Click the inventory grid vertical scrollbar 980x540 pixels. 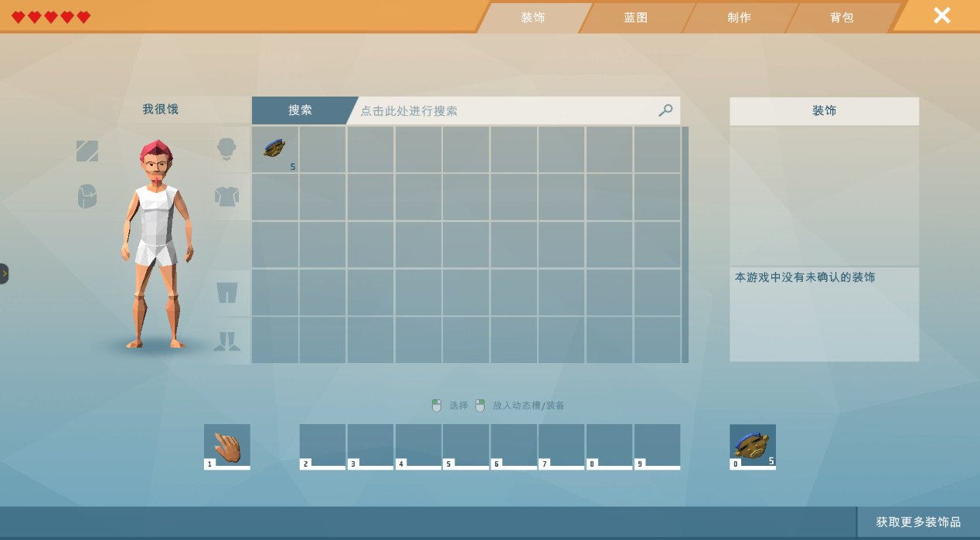(x=685, y=244)
